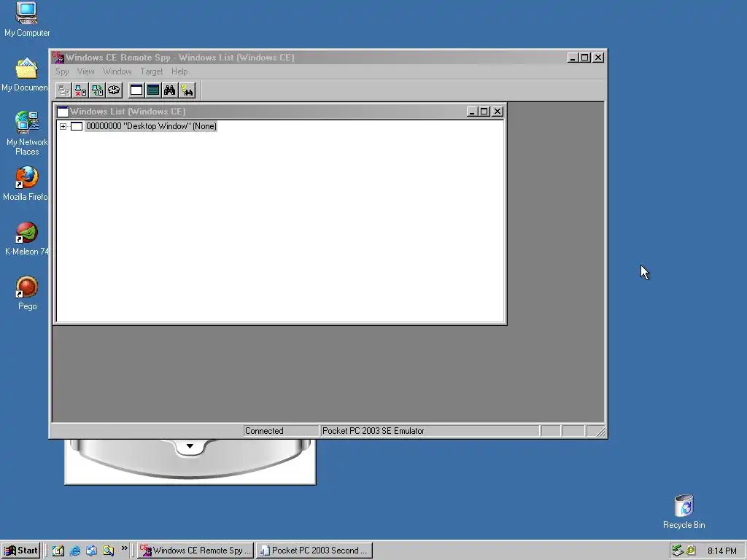Click the emulator's down arrow button
Viewport: 747px width, 560px height.
[190, 447]
